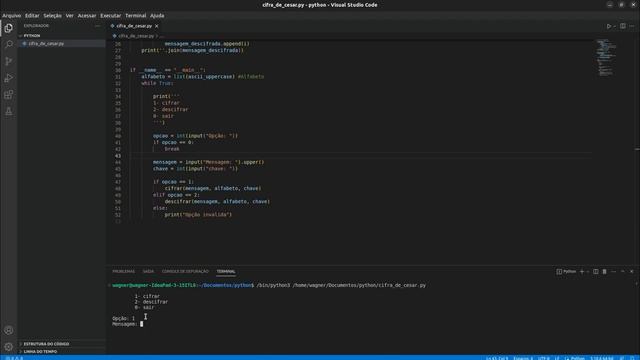The width and height of the screenshot is (640, 360).
Task: Change the LF end-of-line status item
Action: click(x=557, y=358)
